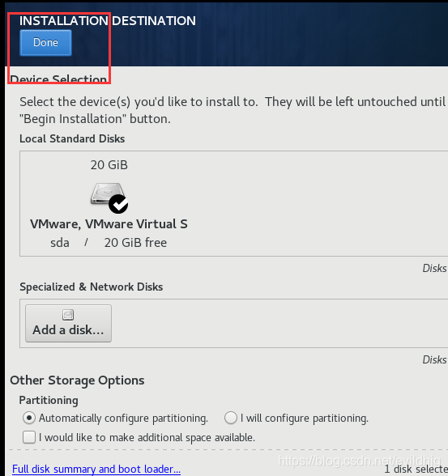Choose the I will configure partitioning radio button
Image resolution: width=448 pixels, height=476 pixels.
pyautogui.click(x=231, y=418)
